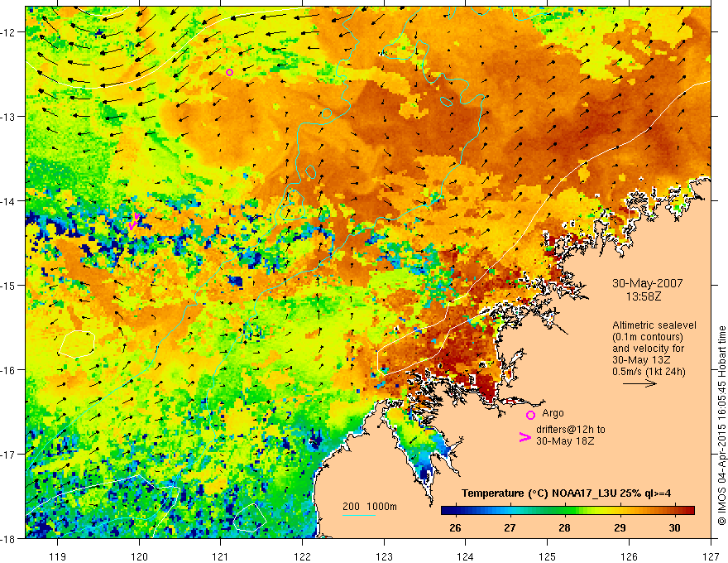Click the 'Argo' legend label
This screenshot has width=728, height=563.
pyautogui.click(x=553, y=413)
